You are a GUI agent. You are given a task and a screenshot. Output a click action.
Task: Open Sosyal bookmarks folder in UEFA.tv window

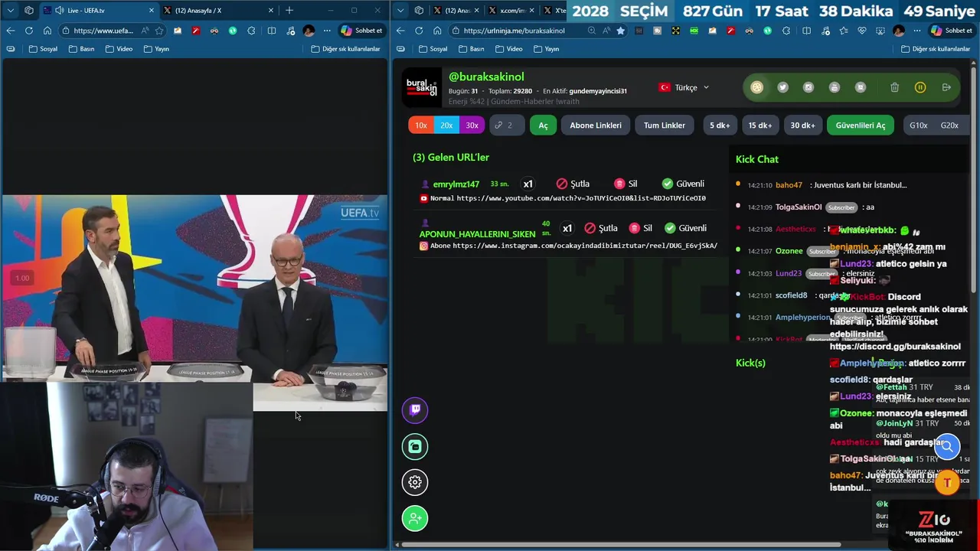tap(43, 49)
